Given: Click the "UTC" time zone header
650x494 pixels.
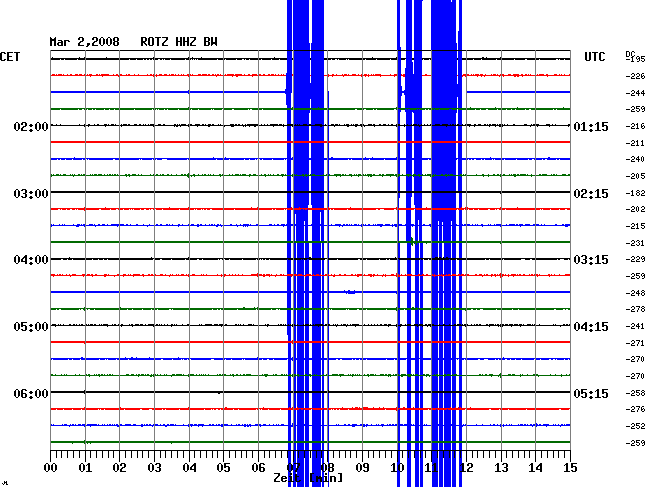Looking at the screenshot, I should pyautogui.click(x=594, y=57).
